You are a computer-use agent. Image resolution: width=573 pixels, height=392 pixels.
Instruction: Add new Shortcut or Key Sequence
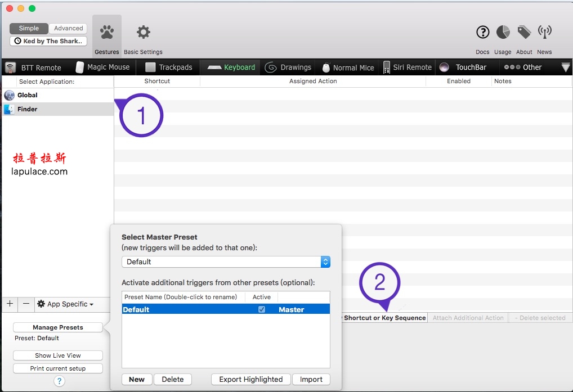[384, 318]
